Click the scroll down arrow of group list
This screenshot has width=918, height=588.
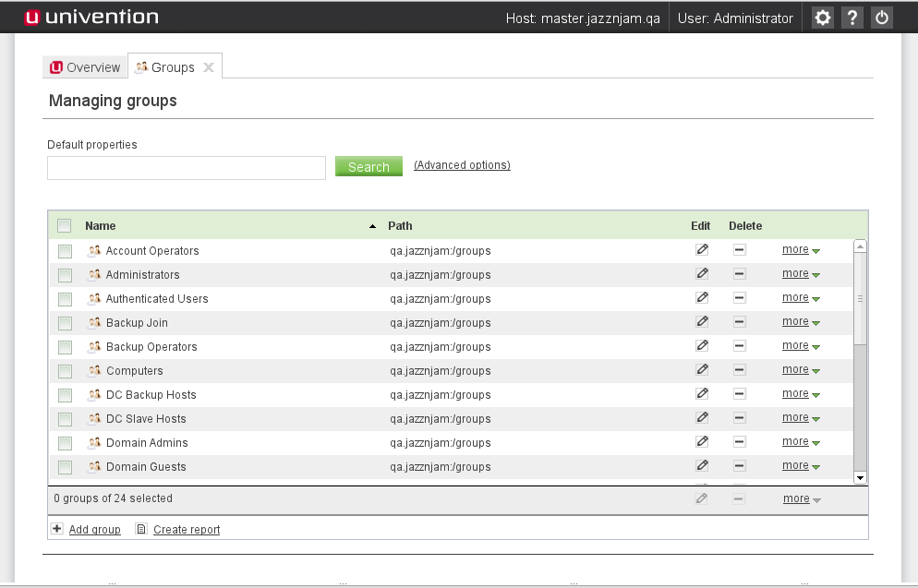[860, 477]
